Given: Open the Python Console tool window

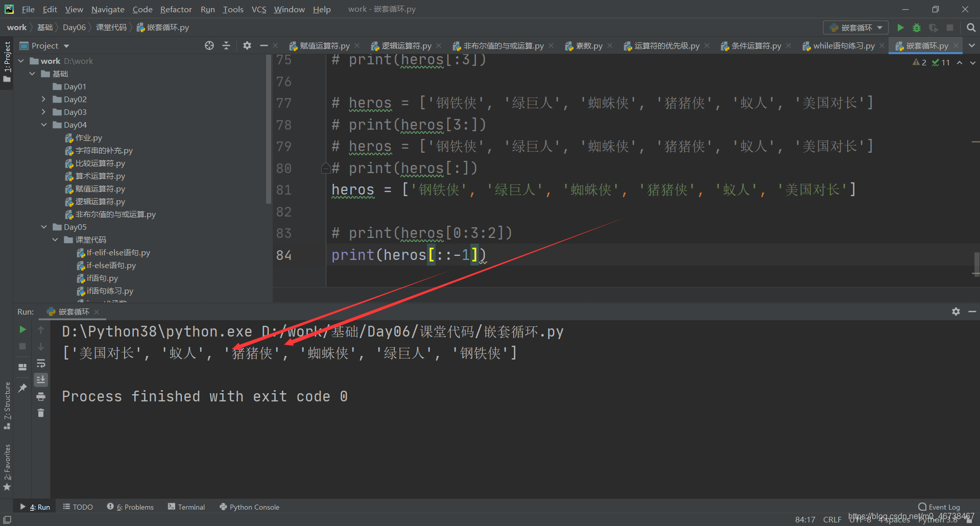Looking at the screenshot, I should click(x=249, y=507).
